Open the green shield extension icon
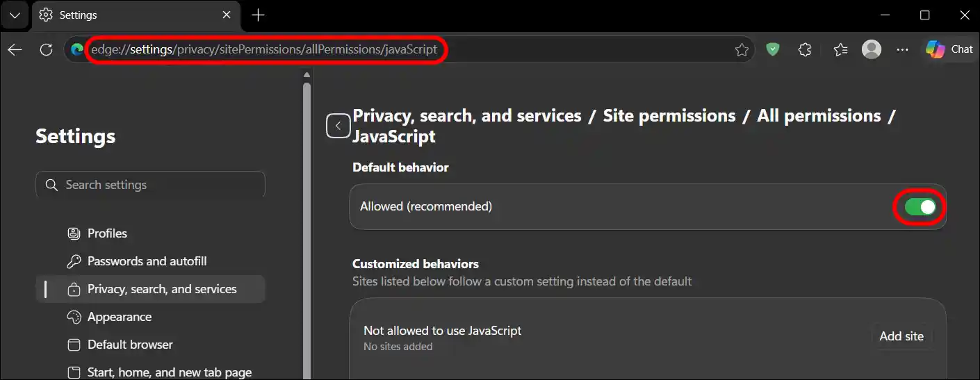This screenshot has height=380, width=980. tap(773, 49)
